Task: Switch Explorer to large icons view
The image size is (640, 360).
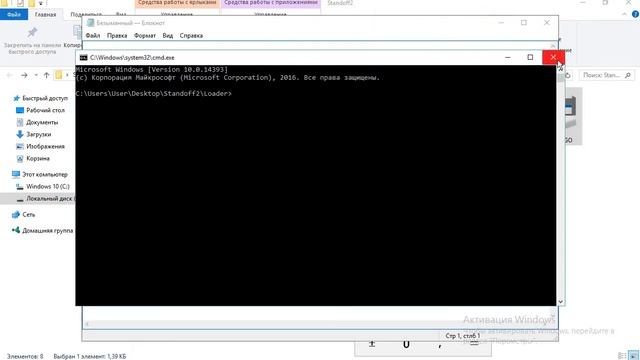Action: (x=634, y=356)
